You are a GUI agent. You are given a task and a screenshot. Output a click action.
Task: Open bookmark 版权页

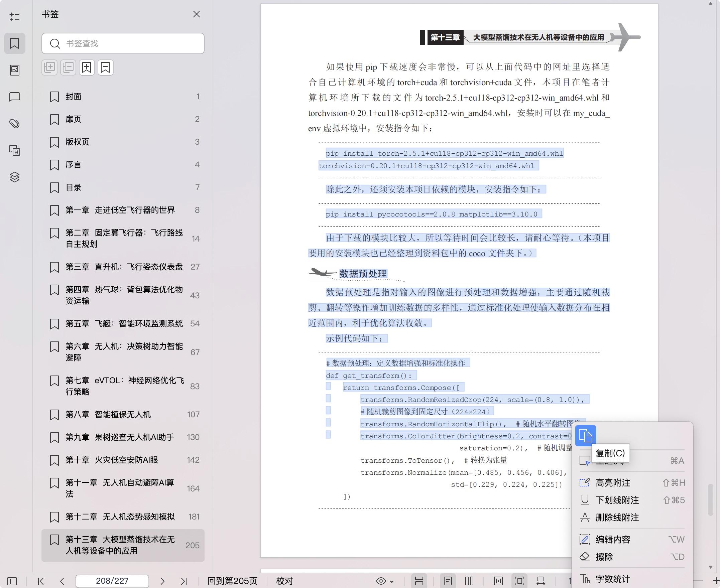tap(123, 142)
